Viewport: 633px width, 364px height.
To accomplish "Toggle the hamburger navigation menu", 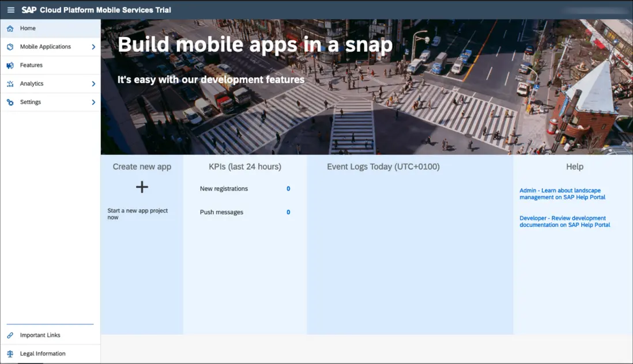I will pyautogui.click(x=10, y=10).
